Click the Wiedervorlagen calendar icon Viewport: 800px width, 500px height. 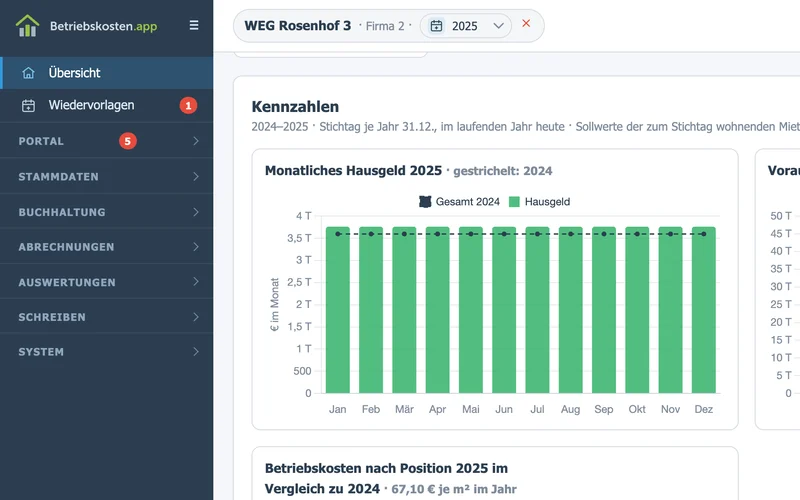click(29, 106)
